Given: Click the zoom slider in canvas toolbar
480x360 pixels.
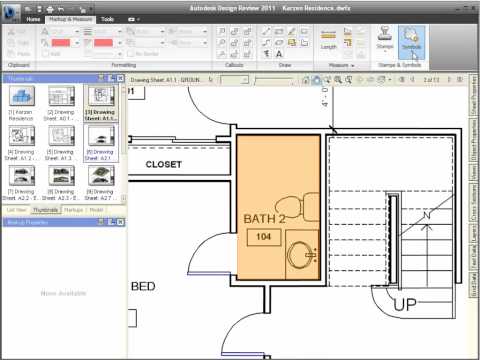Looking at the screenshot, I should click(273, 80).
